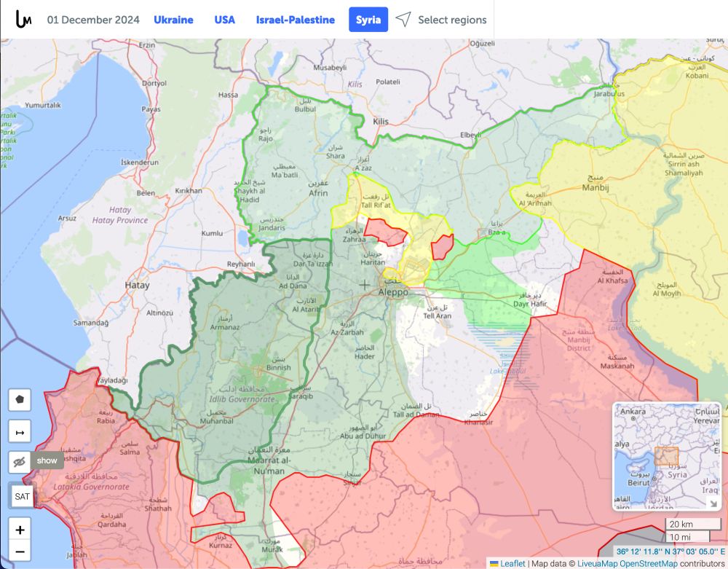Click the Samandağ label
The image size is (728, 569).
click(x=90, y=322)
